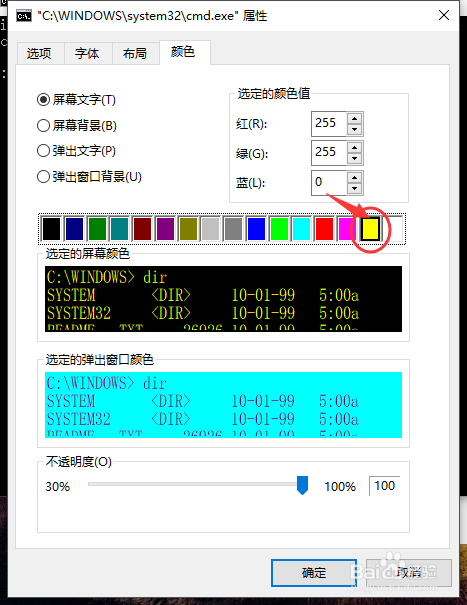Decrease the 红(R) value with down arrow
The image size is (467, 605).
[x=354, y=129]
